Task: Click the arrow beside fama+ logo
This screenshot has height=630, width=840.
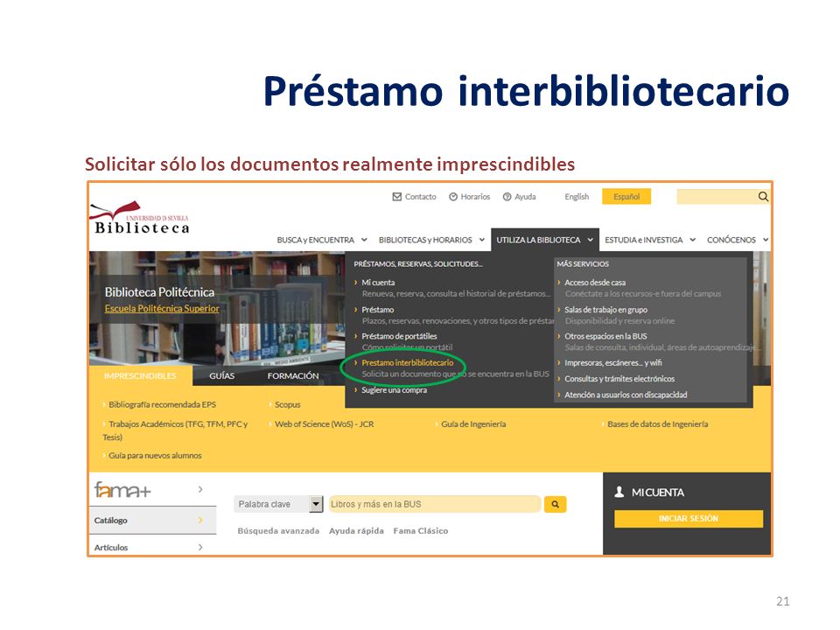Action: (200, 489)
